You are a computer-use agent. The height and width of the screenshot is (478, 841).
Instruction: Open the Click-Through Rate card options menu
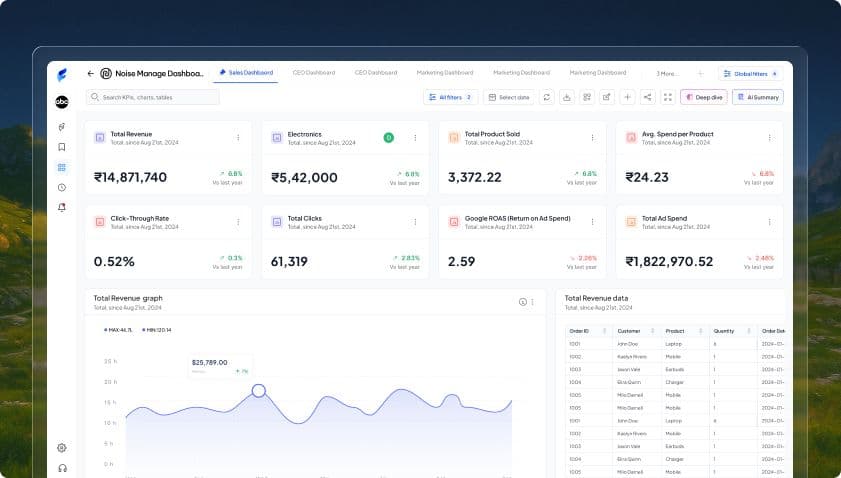coord(238,222)
